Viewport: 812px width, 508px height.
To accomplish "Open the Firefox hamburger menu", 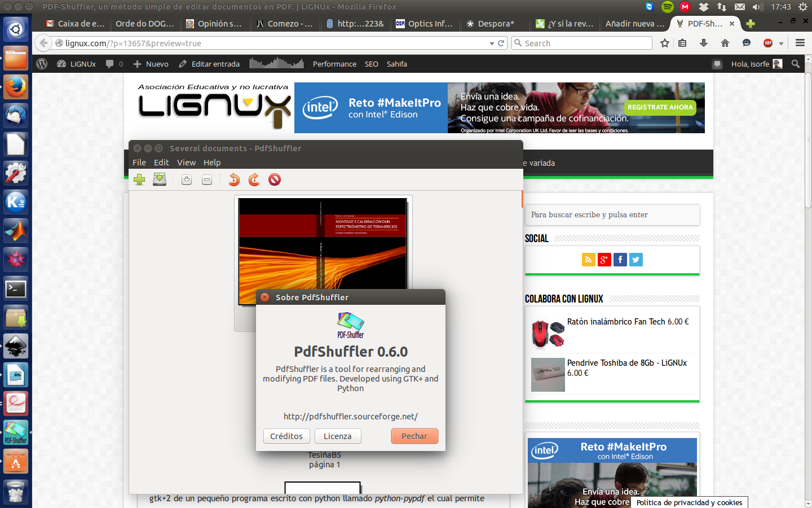I will pyautogui.click(x=800, y=43).
